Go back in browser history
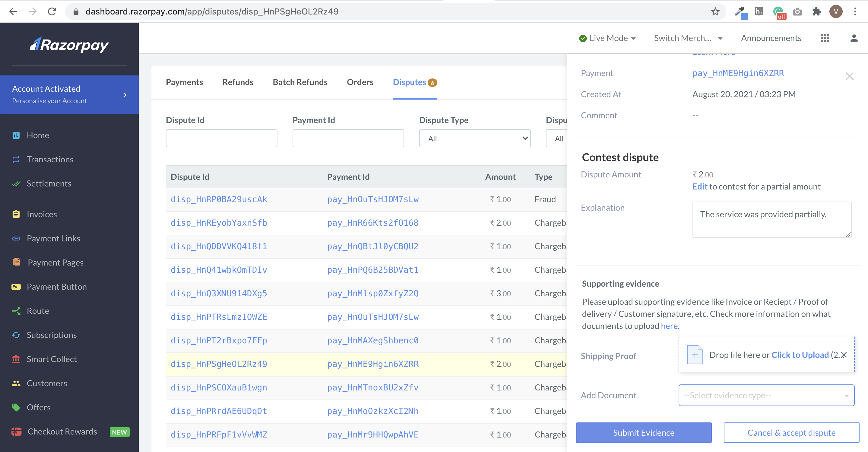 click(x=14, y=12)
